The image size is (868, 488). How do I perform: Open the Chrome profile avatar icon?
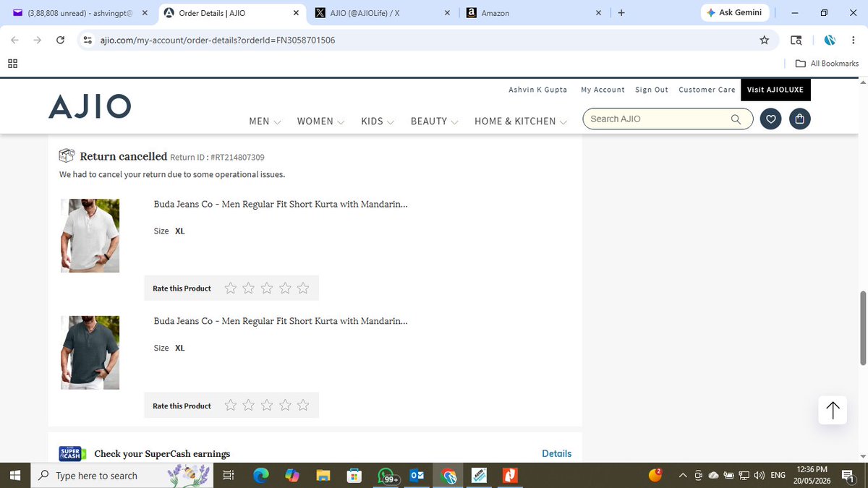click(830, 40)
